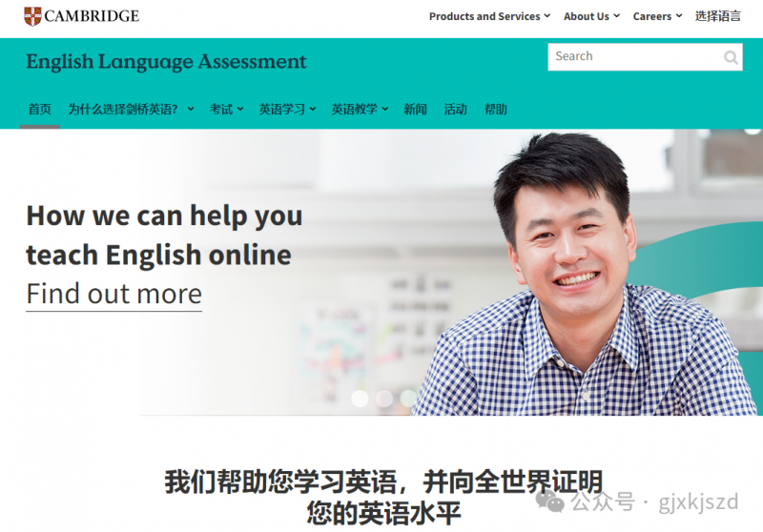Expand Products and Services menu
Image resolution: width=763 pixels, height=532 pixels.
tap(489, 16)
